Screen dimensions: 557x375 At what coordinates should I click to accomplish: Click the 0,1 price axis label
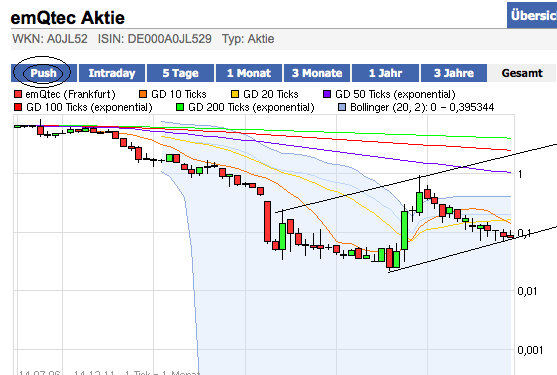coord(524,233)
